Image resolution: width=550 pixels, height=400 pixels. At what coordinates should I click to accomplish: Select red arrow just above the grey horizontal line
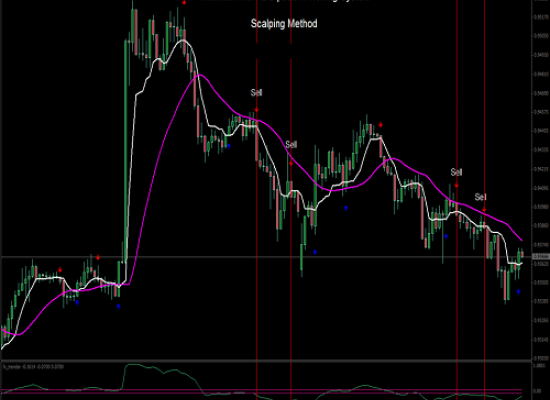[98, 258]
